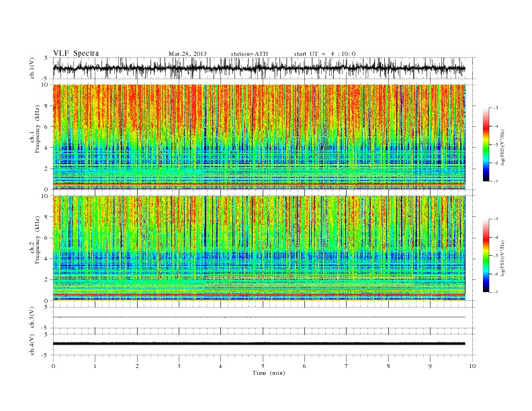Click the "10" kHz tick of ch.1 spectrogram

46,85
